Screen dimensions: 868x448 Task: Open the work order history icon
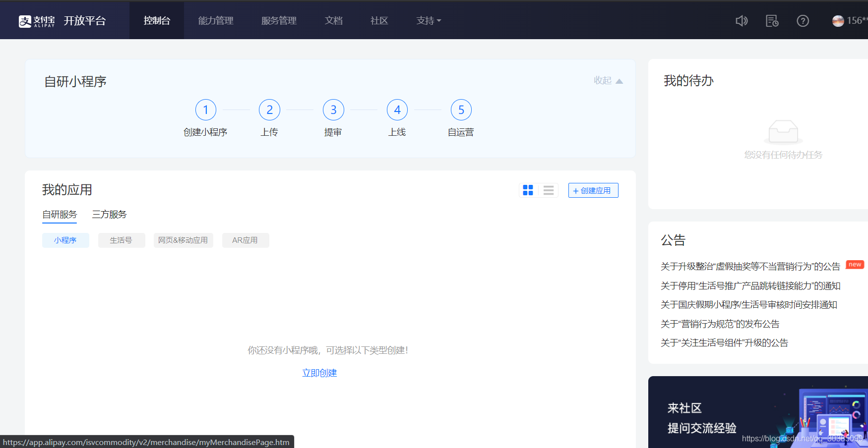tap(772, 20)
